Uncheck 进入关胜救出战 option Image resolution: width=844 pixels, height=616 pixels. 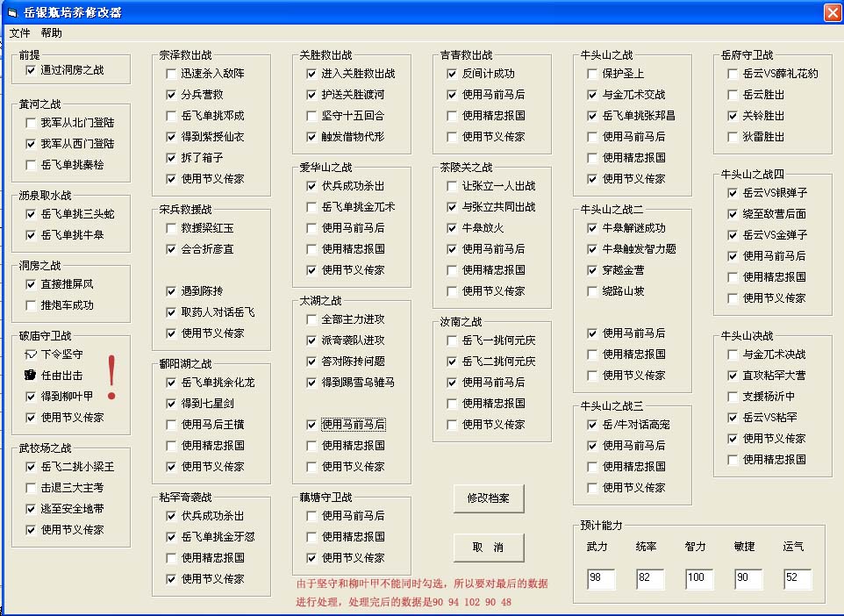pyautogui.click(x=311, y=73)
